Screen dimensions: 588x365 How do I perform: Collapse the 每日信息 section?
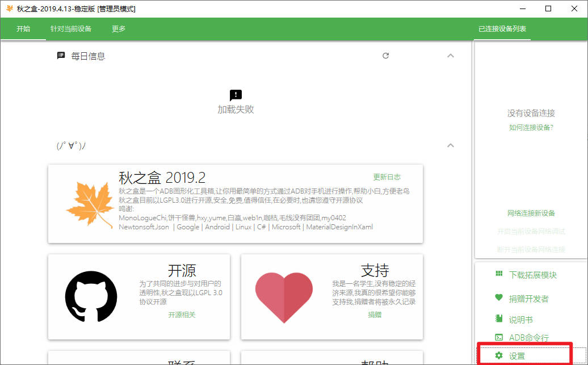[451, 56]
